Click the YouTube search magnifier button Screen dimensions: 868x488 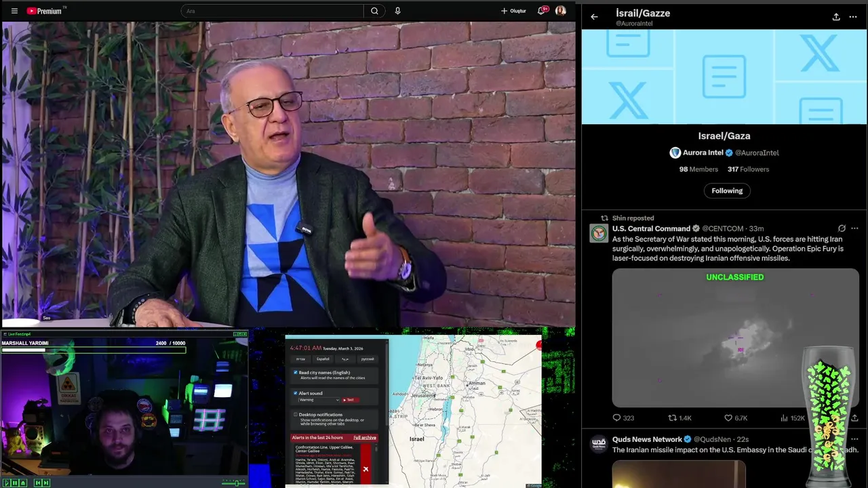point(374,11)
